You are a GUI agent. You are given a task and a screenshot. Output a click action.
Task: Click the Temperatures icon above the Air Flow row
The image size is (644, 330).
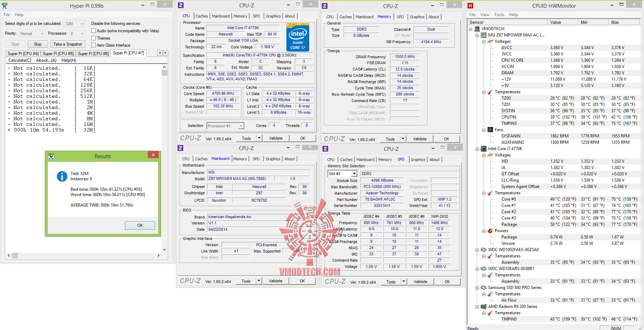[490, 294]
